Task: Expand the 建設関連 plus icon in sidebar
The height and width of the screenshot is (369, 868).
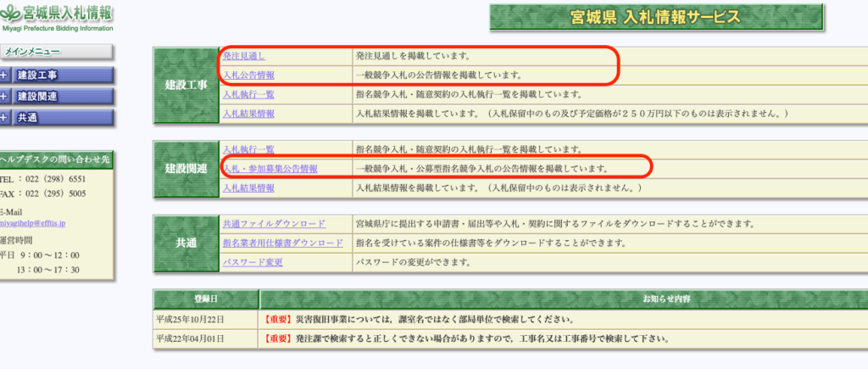Action: click(4, 97)
